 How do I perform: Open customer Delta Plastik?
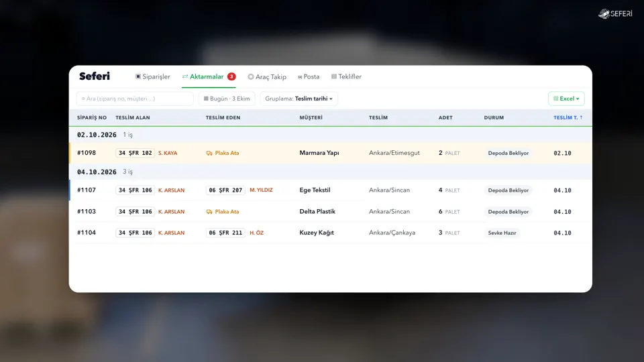click(317, 212)
